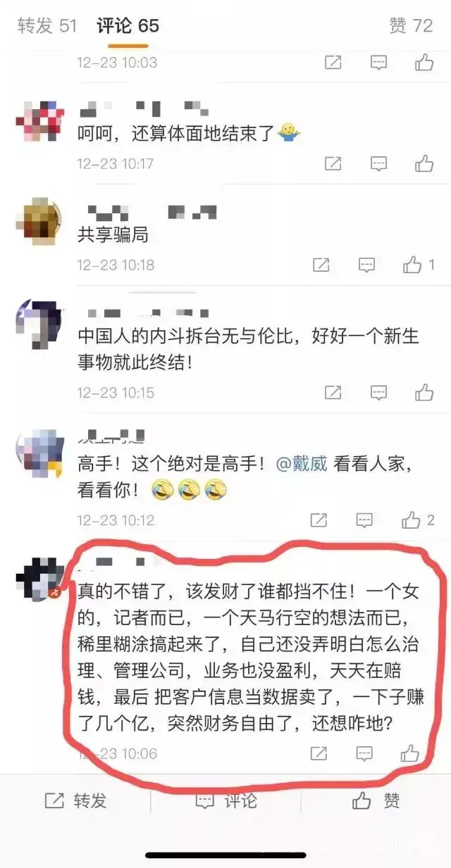The height and width of the screenshot is (868, 451).
Task: Open avatar of 共享骗局 commenter
Action: pos(38,221)
